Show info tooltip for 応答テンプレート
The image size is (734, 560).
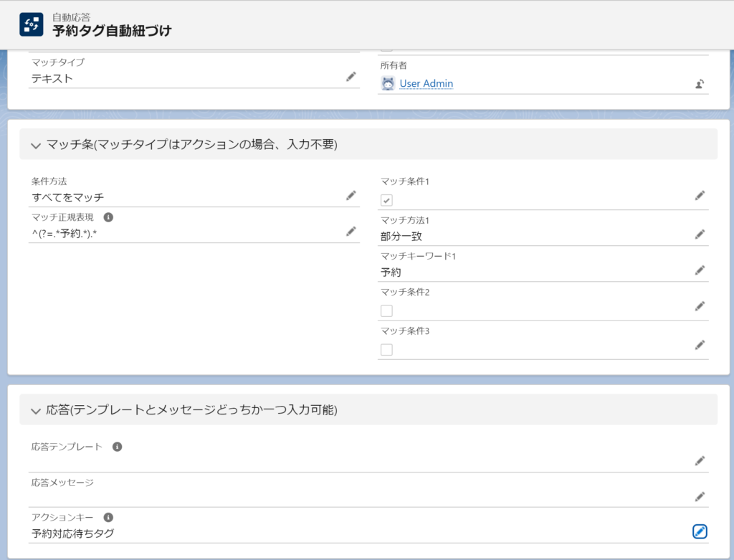tap(118, 447)
